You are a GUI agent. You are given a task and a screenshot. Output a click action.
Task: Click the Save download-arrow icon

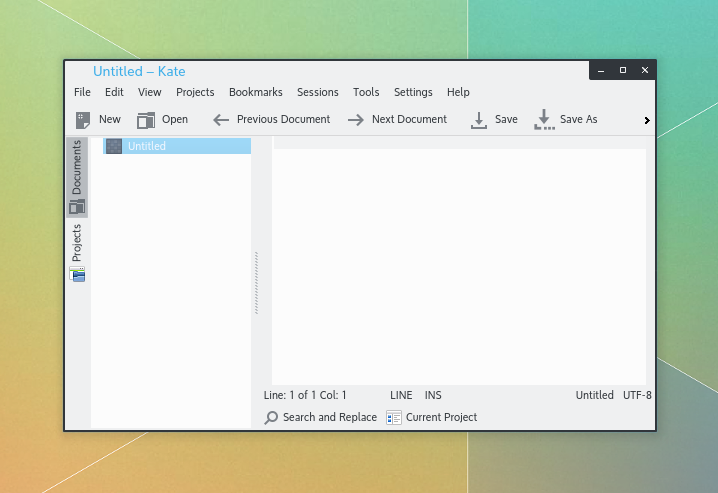[x=479, y=120]
